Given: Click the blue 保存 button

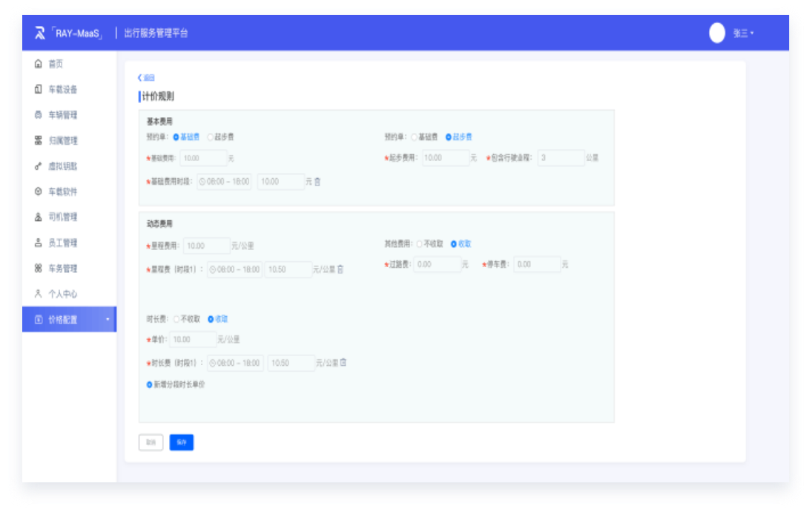Looking at the screenshot, I should click(x=181, y=442).
